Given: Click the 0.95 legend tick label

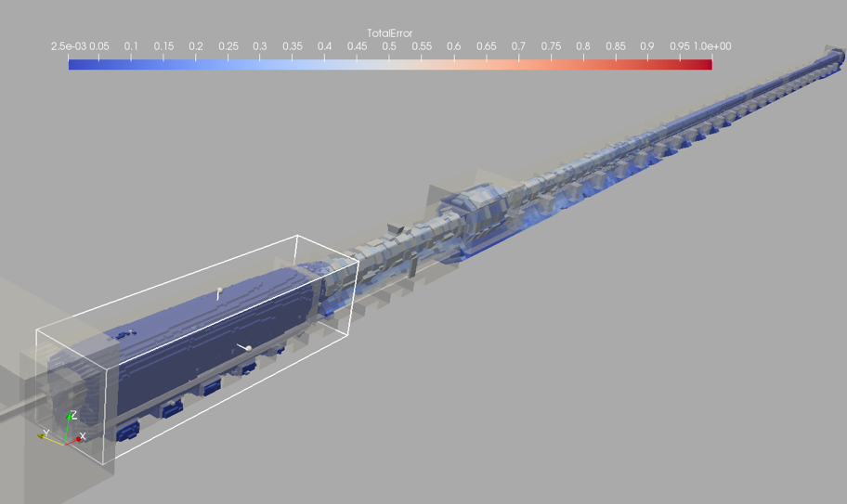Looking at the screenshot, I should [680, 46].
